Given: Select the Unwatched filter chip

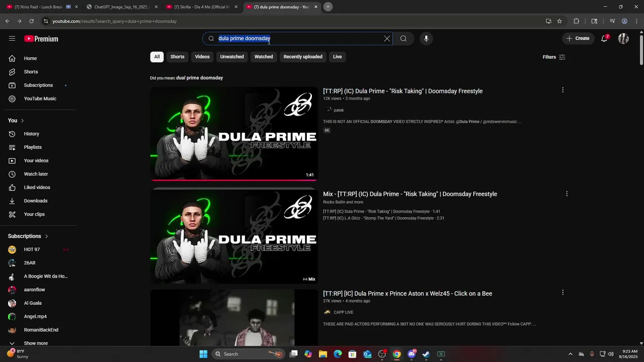Looking at the screenshot, I should pos(232,57).
